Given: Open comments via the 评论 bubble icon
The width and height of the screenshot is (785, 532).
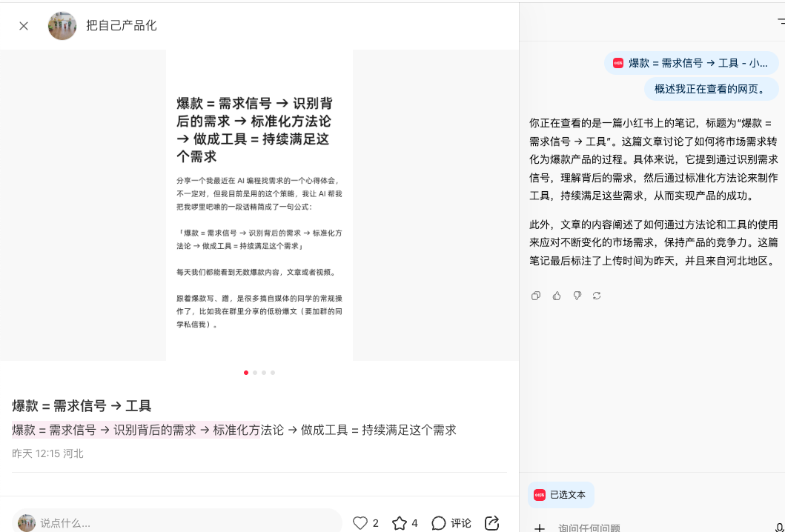Looking at the screenshot, I should (x=439, y=523).
